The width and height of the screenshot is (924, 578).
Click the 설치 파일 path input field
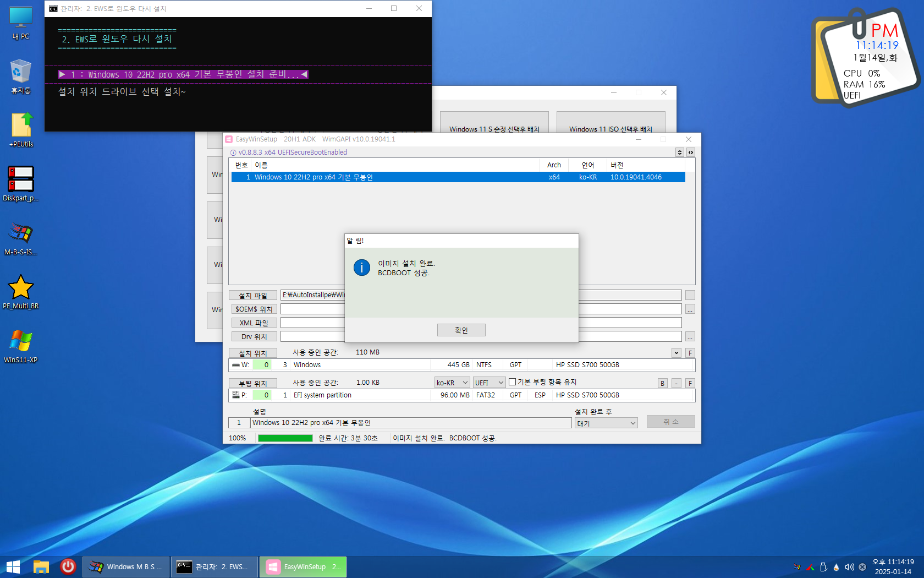click(481, 295)
